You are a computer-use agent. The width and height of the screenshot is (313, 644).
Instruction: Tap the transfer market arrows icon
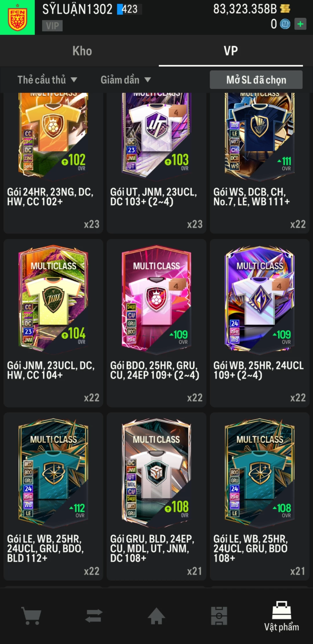click(94, 616)
